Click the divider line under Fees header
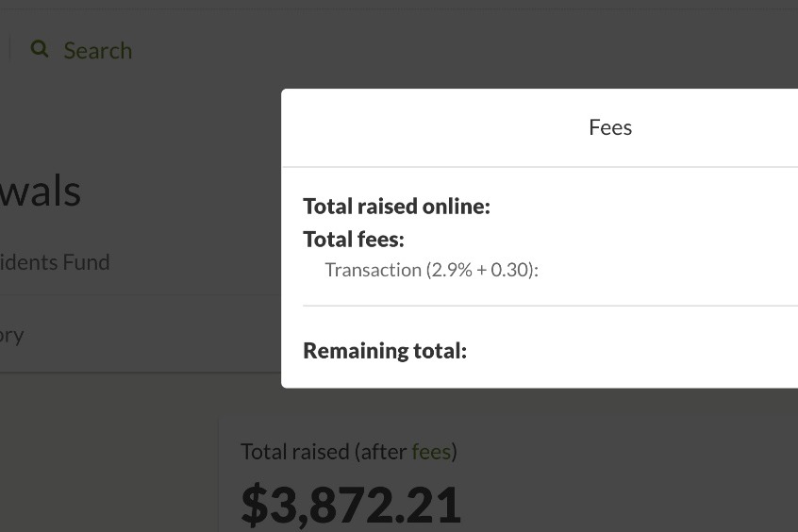 pyautogui.click(x=540, y=166)
